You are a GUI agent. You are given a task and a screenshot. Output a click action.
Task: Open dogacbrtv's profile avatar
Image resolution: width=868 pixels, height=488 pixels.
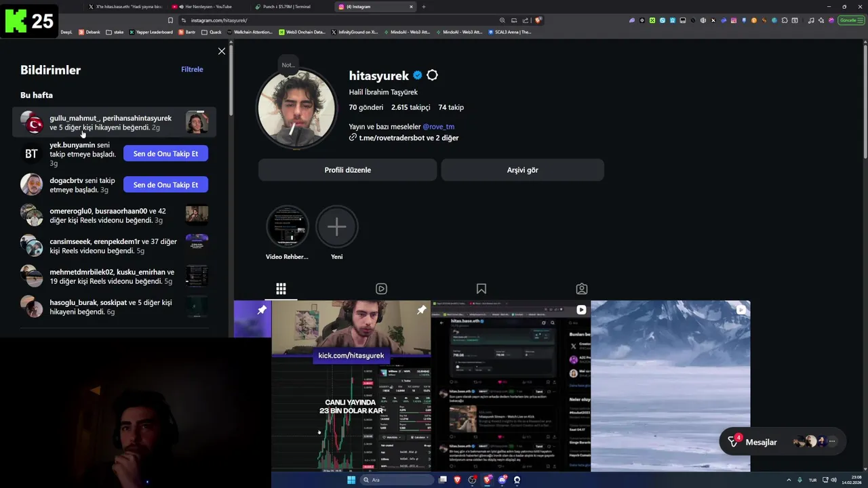pyautogui.click(x=31, y=184)
